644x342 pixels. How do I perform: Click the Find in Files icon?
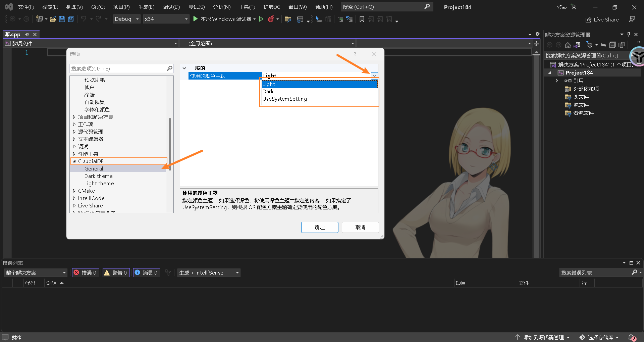tap(287, 19)
